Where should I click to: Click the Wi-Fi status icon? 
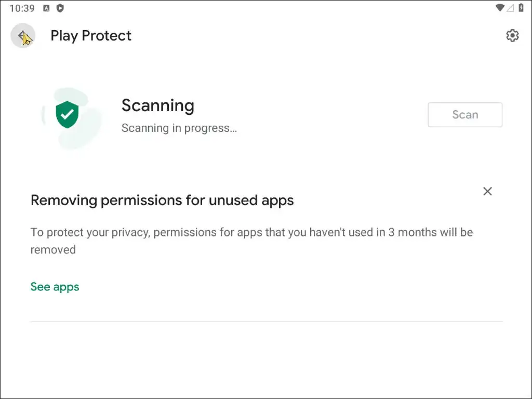(x=500, y=8)
